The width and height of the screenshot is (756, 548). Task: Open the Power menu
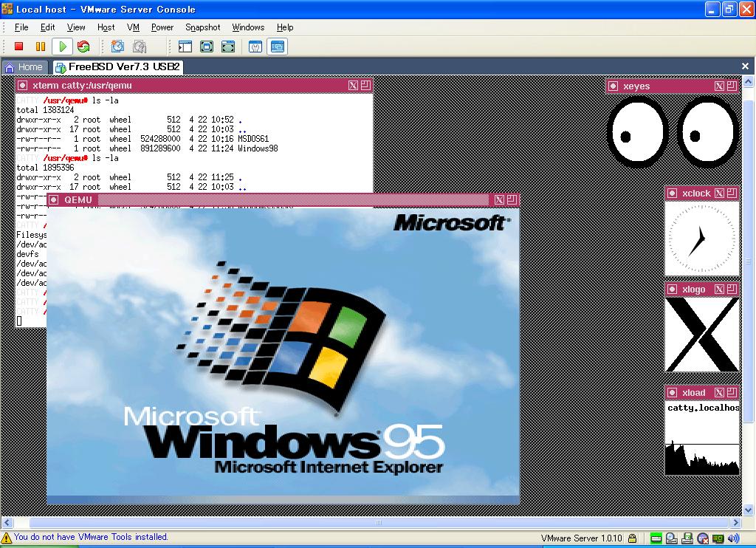(x=162, y=27)
